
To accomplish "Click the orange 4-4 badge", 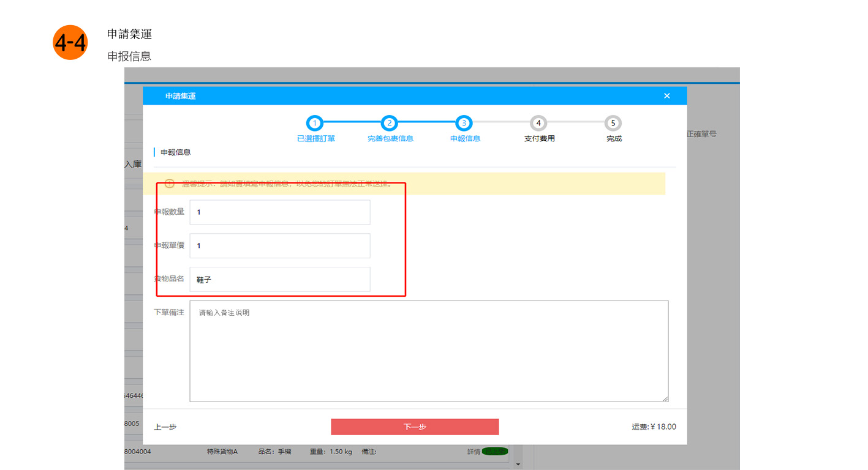I will (70, 43).
